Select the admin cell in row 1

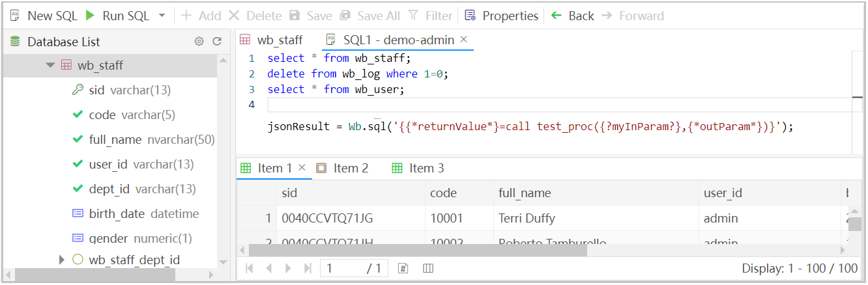pos(770,218)
